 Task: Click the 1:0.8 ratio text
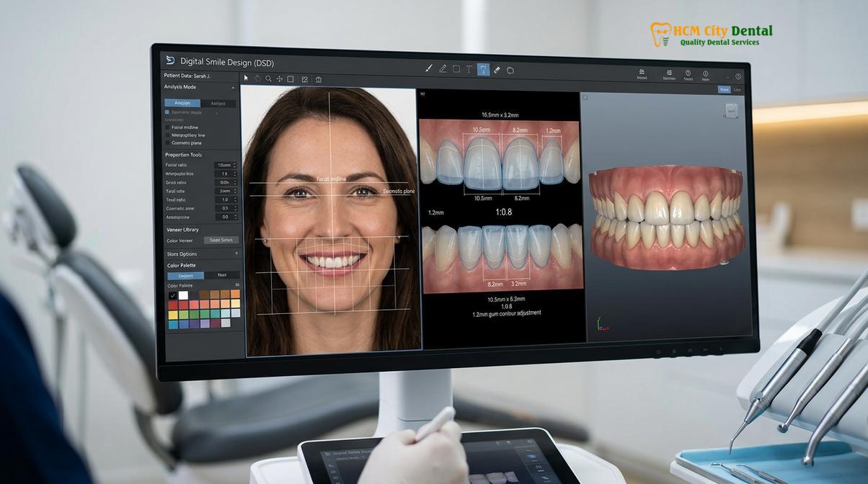click(x=503, y=212)
